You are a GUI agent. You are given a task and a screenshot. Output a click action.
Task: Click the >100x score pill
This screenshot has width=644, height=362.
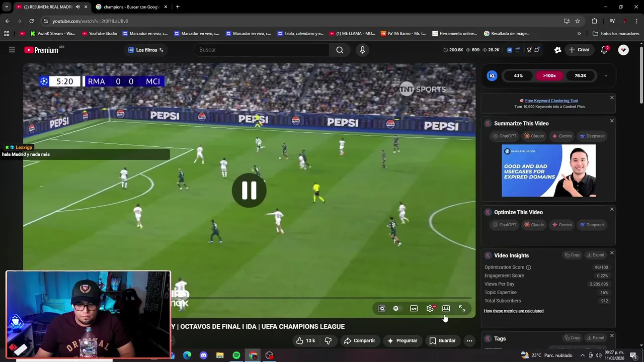[549, 75]
